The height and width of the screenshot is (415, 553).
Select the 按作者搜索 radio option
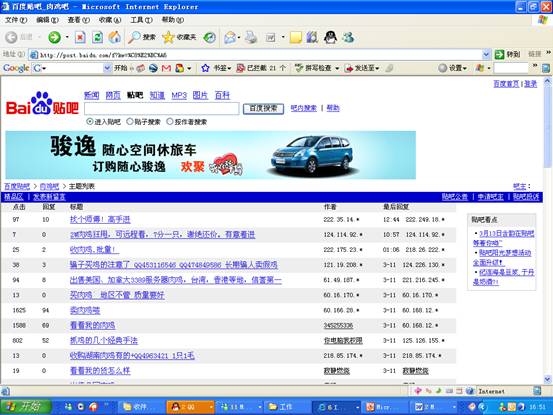(x=170, y=122)
